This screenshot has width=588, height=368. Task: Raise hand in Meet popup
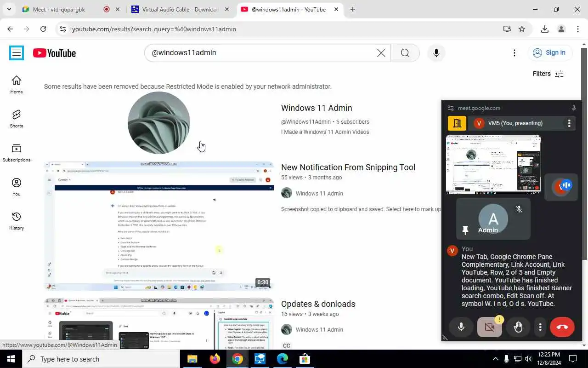[518, 327]
